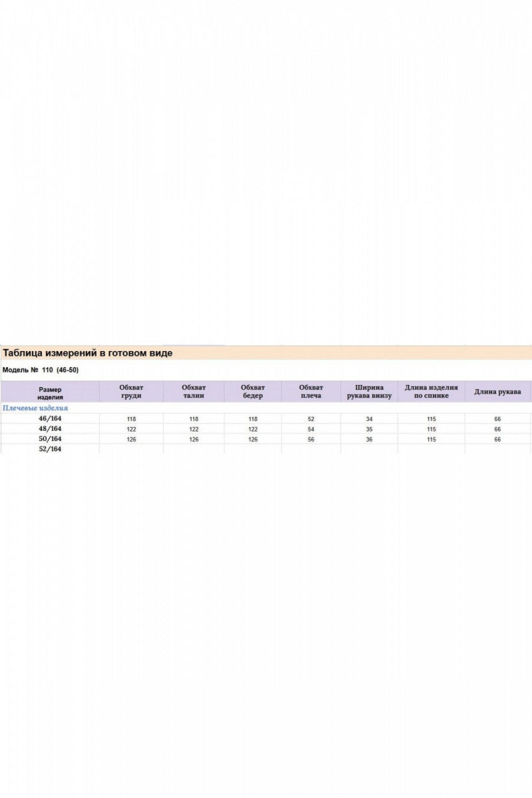Click sleeve width 35 in row 48/164

(370, 430)
